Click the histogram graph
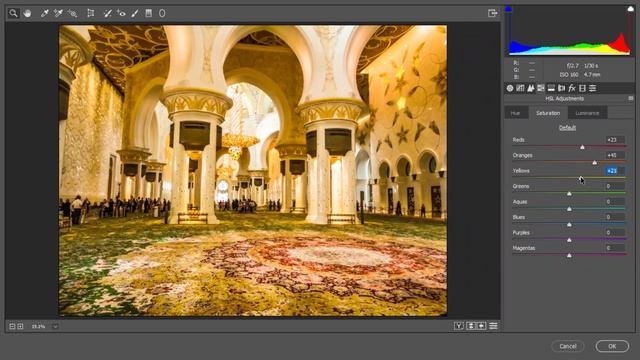Screen dimensions: 640x360 569,31
